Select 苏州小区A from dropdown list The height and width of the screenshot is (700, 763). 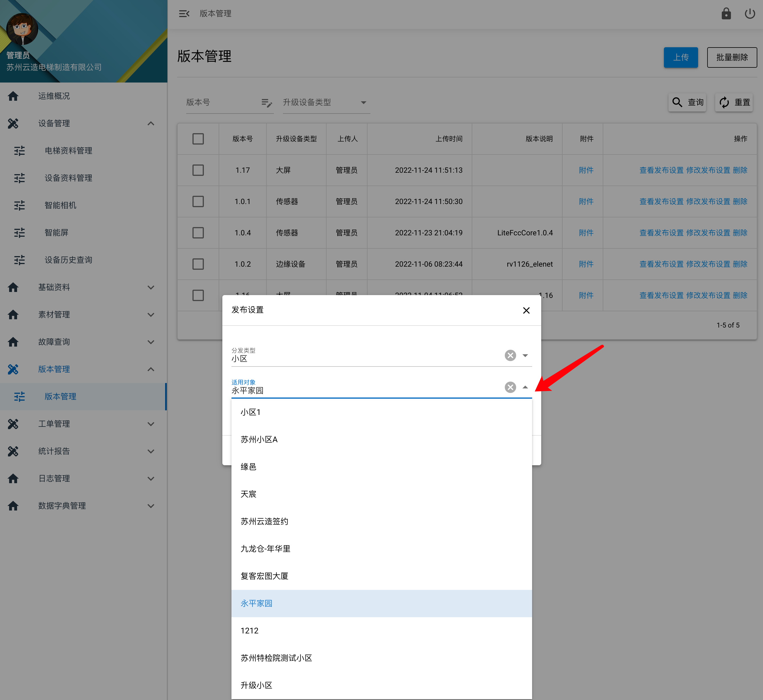pyautogui.click(x=259, y=439)
